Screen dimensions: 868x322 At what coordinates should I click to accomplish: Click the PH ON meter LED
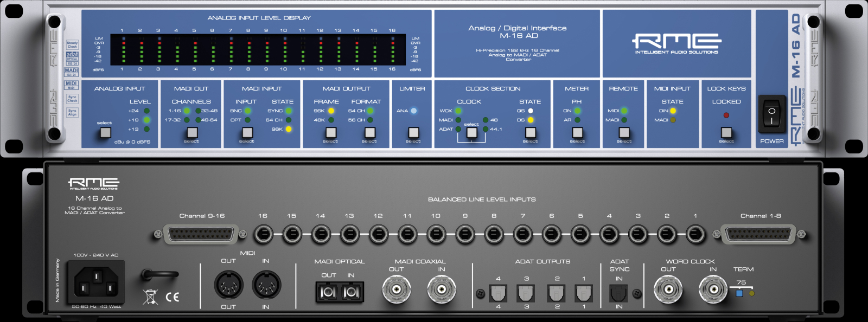[x=577, y=111]
